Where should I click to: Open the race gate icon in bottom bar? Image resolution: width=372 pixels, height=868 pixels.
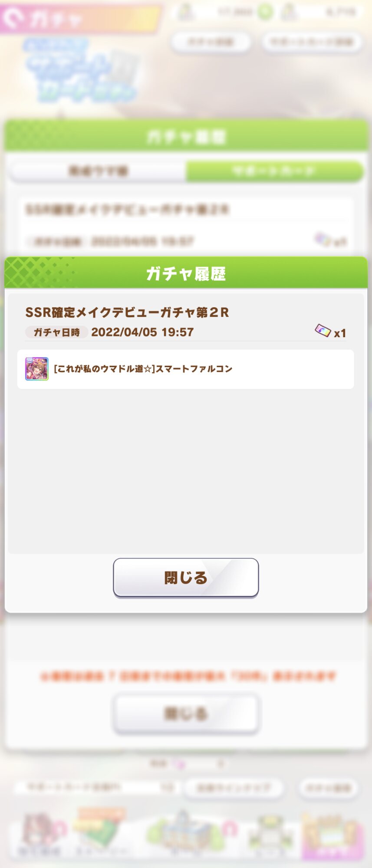coord(269,835)
